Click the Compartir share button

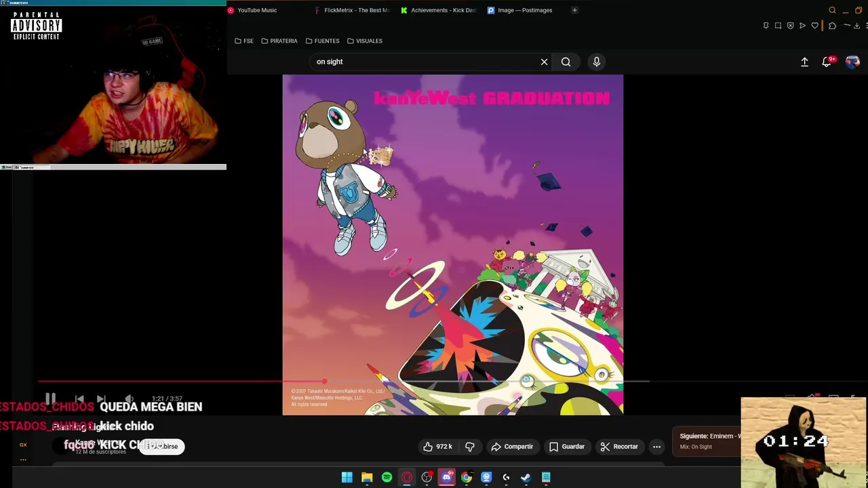tap(512, 447)
